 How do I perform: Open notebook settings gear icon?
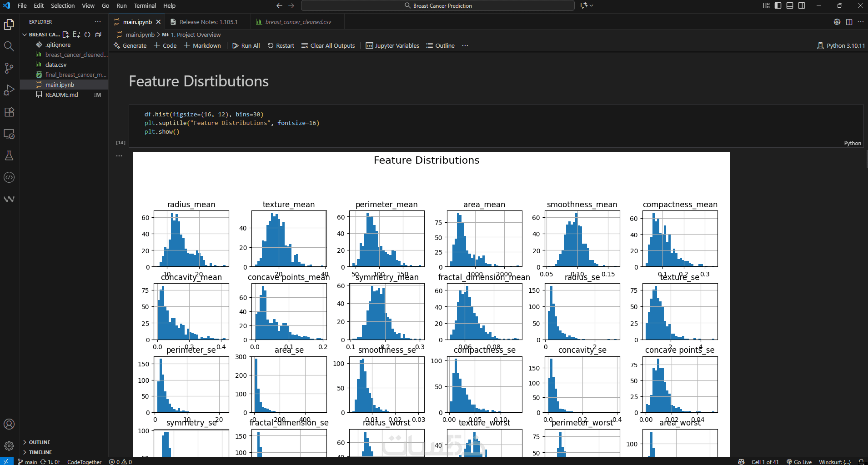(837, 22)
